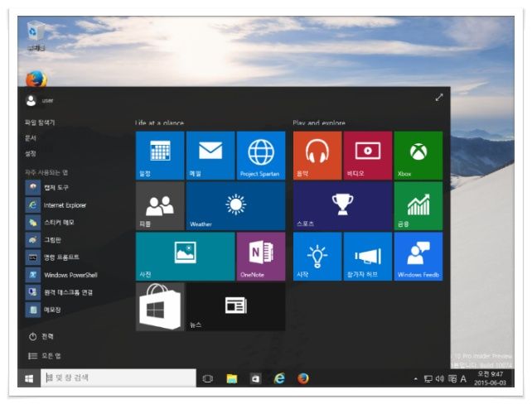Open Firefox shortcut on desktop
The width and height of the screenshot is (532, 404).
tap(36, 79)
